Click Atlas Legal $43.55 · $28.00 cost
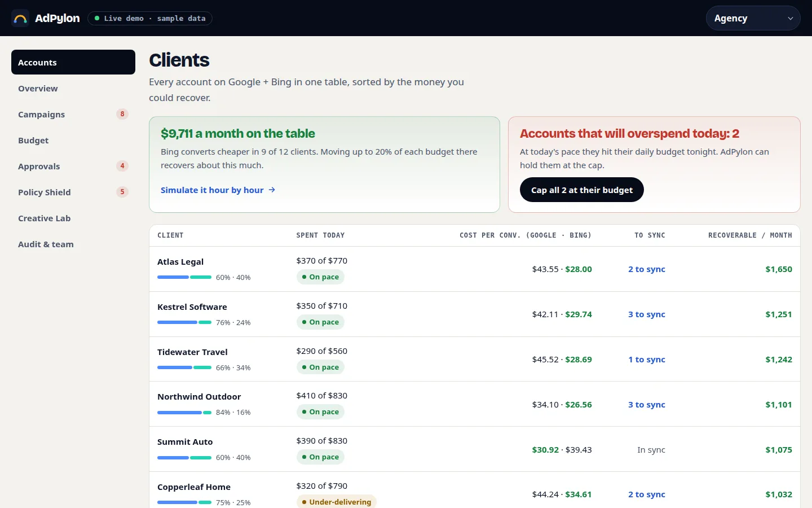This screenshot has width=812, height=508. tap(562, 269)
